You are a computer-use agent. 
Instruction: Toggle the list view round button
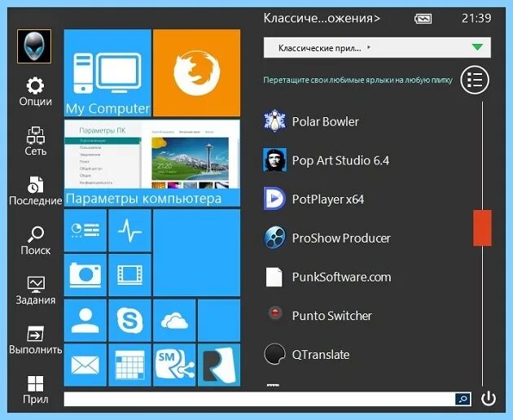pyautogui.click(x=475, y=80)
